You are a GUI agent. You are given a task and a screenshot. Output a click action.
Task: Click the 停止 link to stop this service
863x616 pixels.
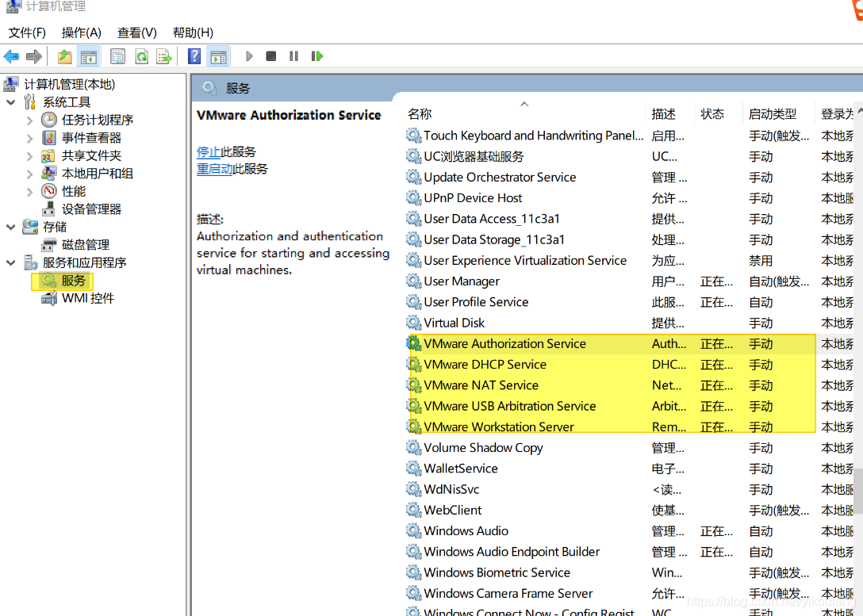pos(209,151)
